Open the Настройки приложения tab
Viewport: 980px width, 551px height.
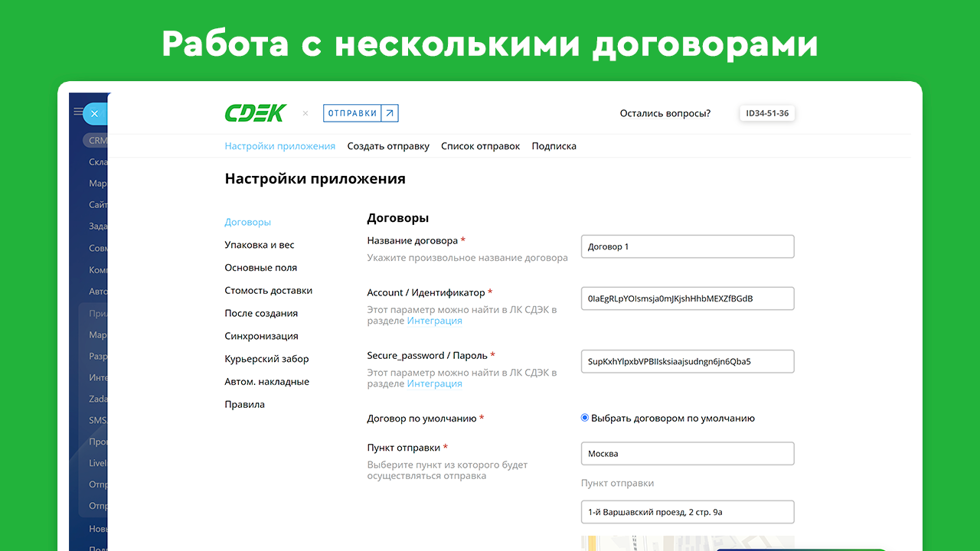pyautogui.click(x=279, y=146)
